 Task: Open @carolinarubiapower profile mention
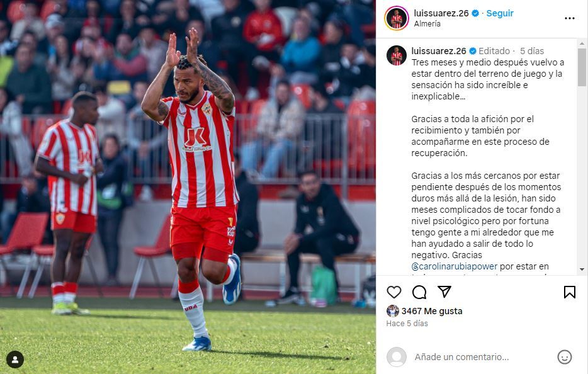click(x=454, y=266)
